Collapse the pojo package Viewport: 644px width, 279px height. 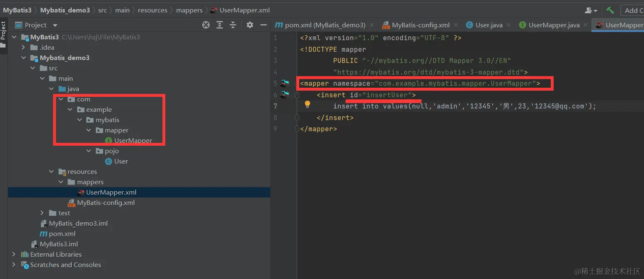89,151
